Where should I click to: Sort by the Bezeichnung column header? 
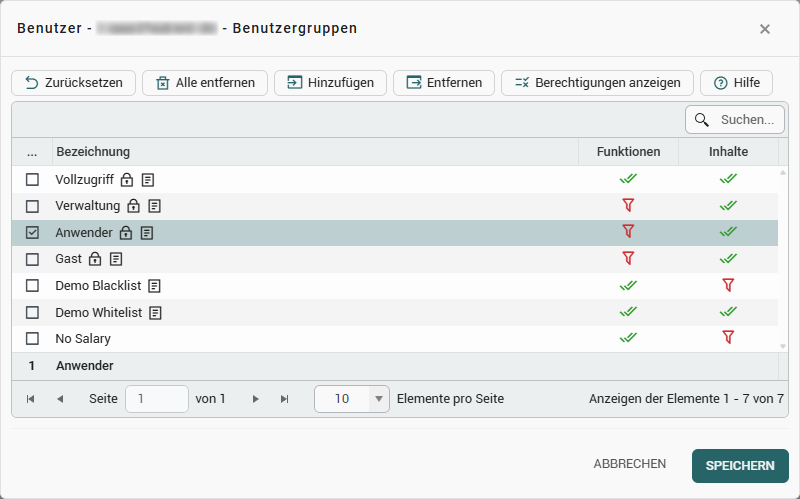[x=93, y=152]
